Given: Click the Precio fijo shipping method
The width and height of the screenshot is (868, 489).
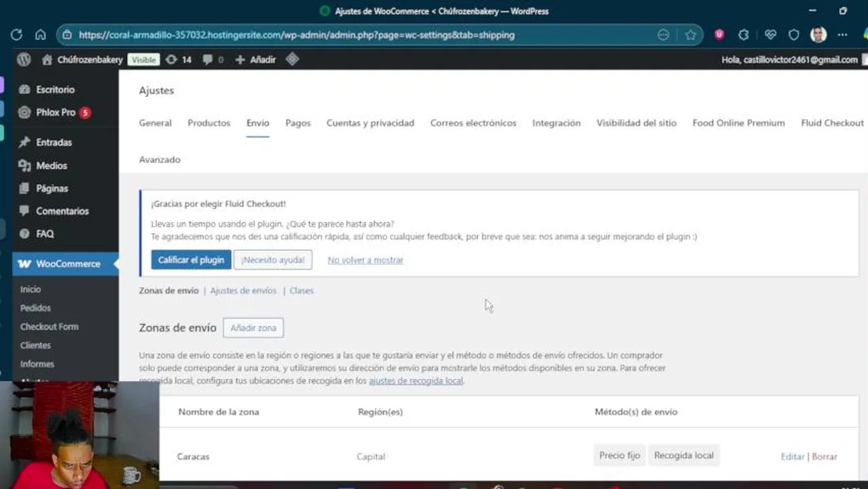Looking at the screenshot, I should [619, 456].
